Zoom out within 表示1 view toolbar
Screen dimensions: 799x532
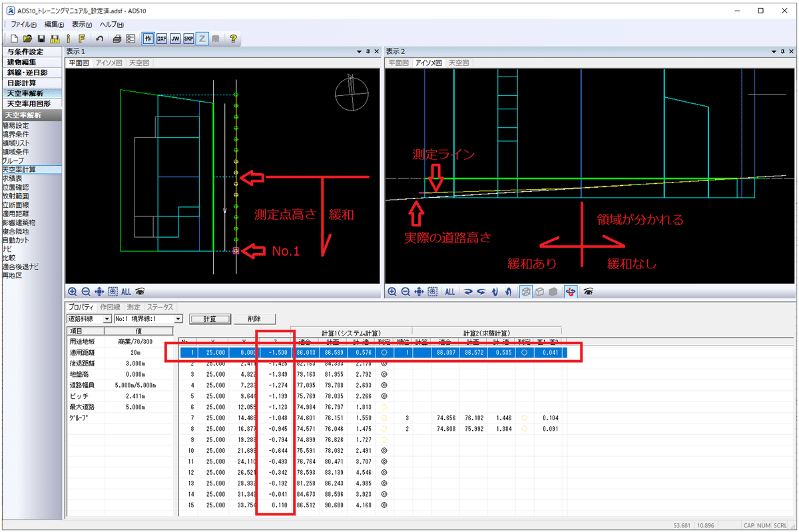click(86, 291)
